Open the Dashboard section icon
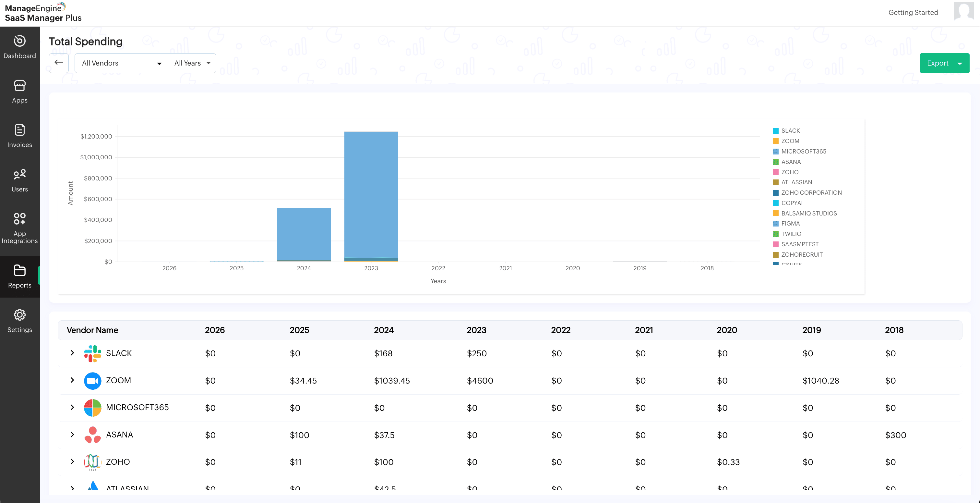Viewport: 980px width, 503px height. coord(20,41)
